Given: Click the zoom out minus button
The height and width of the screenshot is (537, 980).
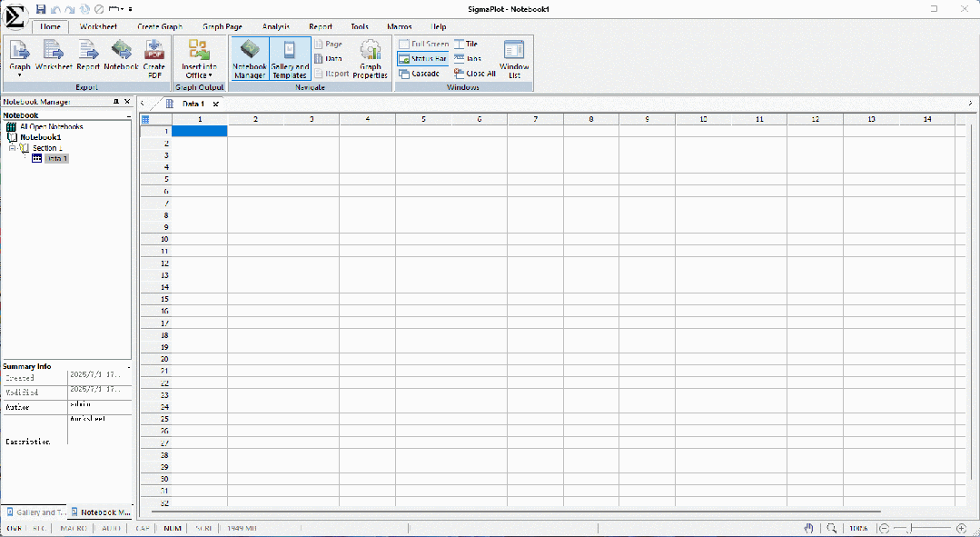Looking at the screenshot, I should point(885,528).
